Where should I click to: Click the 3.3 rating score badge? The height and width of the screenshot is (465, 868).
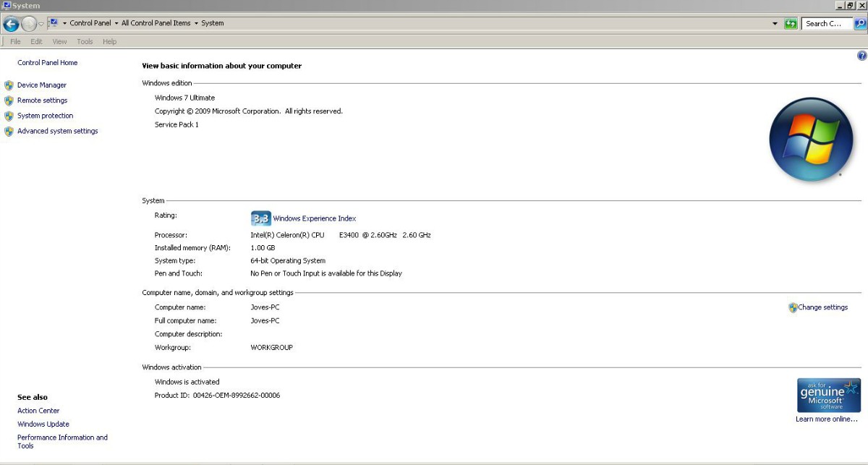point(260,218)
